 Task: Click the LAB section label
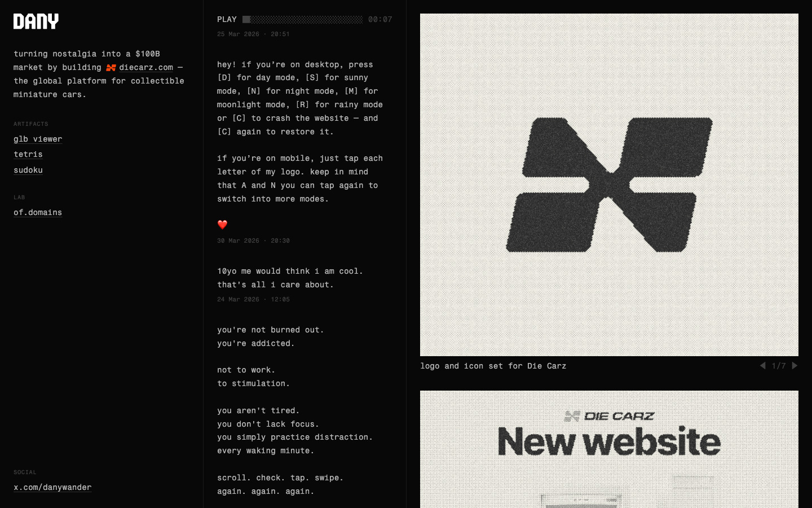pos(19,197)
